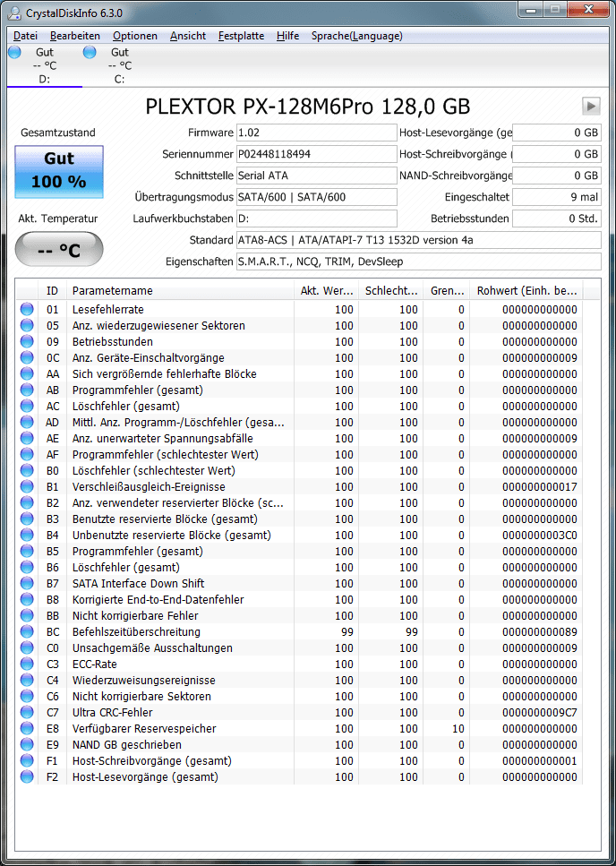
Task: Click raw value 0000000009C7
Action: (x=540, y=713)
